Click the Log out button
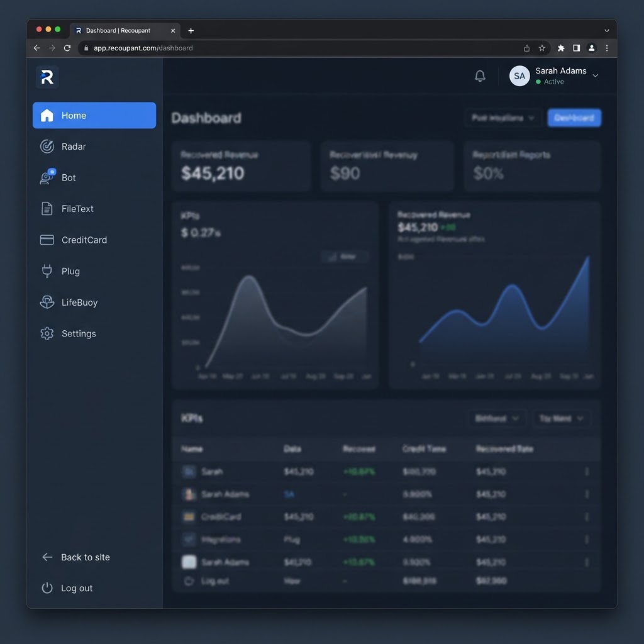 tap(76, 588)
